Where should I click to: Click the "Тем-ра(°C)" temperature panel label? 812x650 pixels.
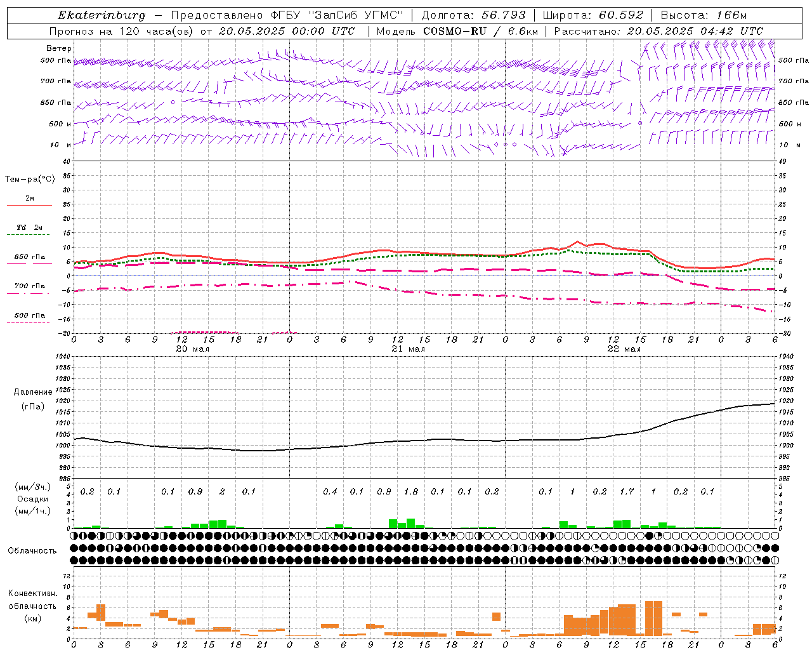[30, 180]
